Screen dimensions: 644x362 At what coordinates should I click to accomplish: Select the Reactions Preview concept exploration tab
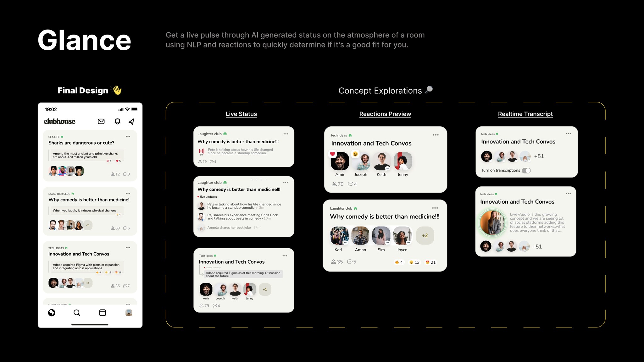pos(385,114)
